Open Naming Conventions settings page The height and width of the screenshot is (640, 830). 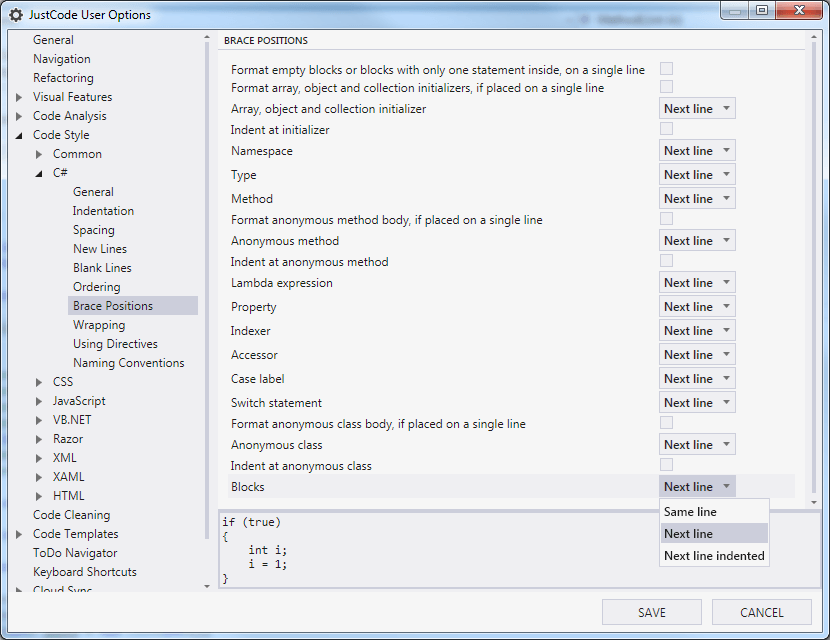point(129,363)
